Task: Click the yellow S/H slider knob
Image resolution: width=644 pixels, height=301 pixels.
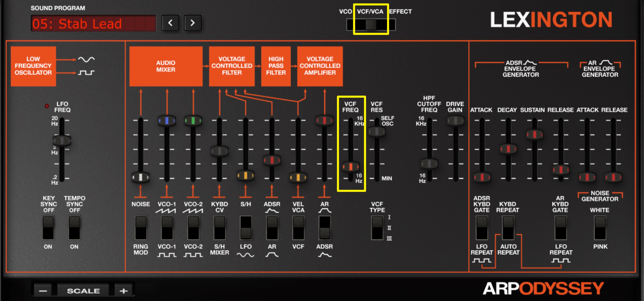Action: (245, 175)
